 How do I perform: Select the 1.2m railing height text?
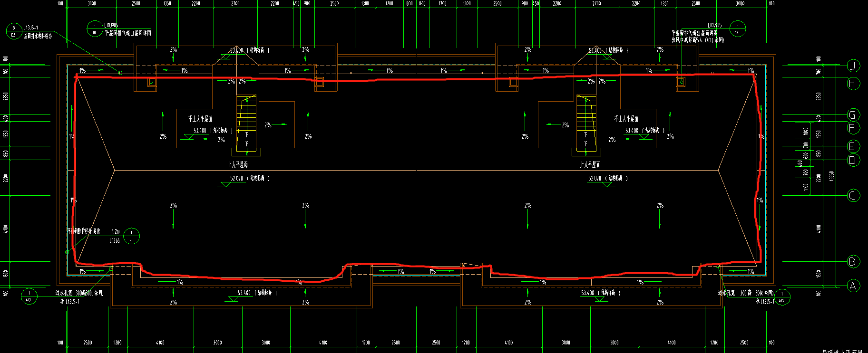116,231
